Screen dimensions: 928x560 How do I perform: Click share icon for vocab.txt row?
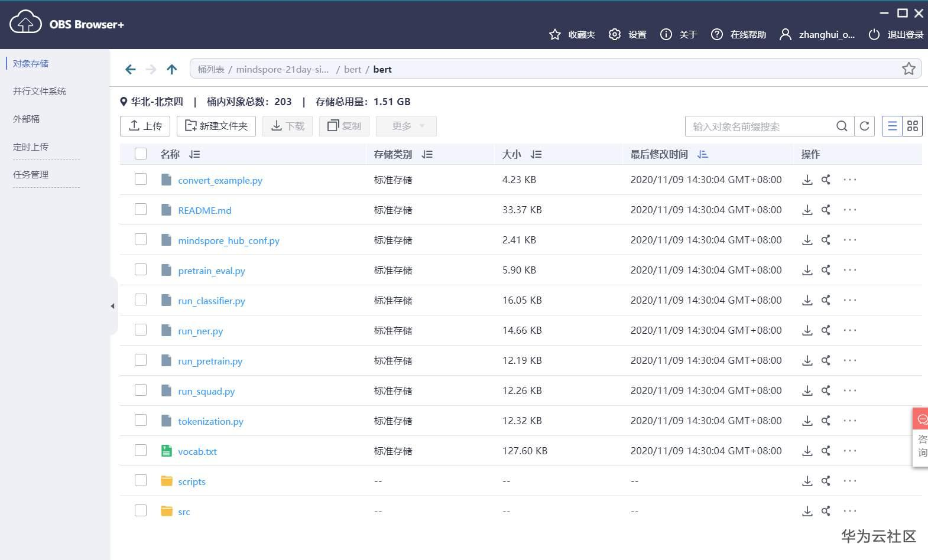(826, 451)
